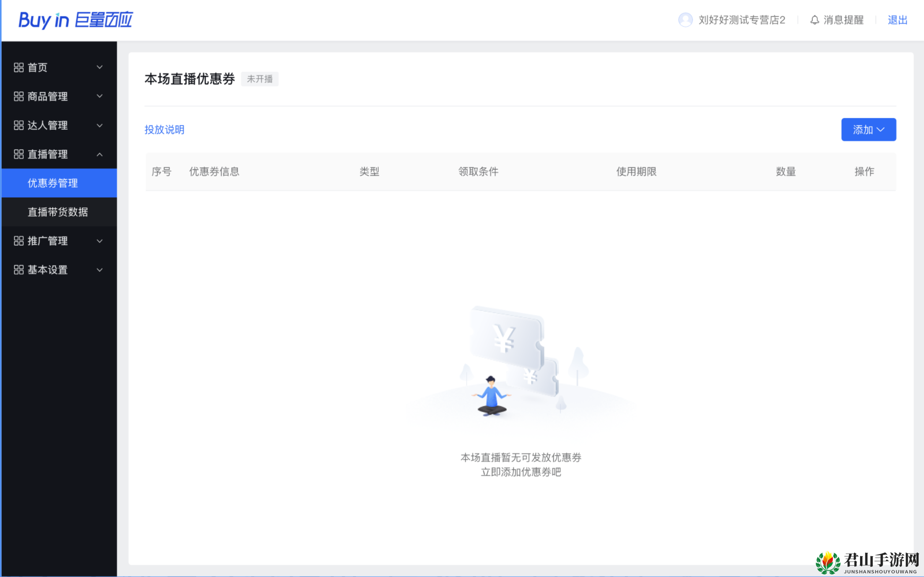924x577 pixels.
Task: Click the 优惠券信息 column header
Action: coord(214,172)
